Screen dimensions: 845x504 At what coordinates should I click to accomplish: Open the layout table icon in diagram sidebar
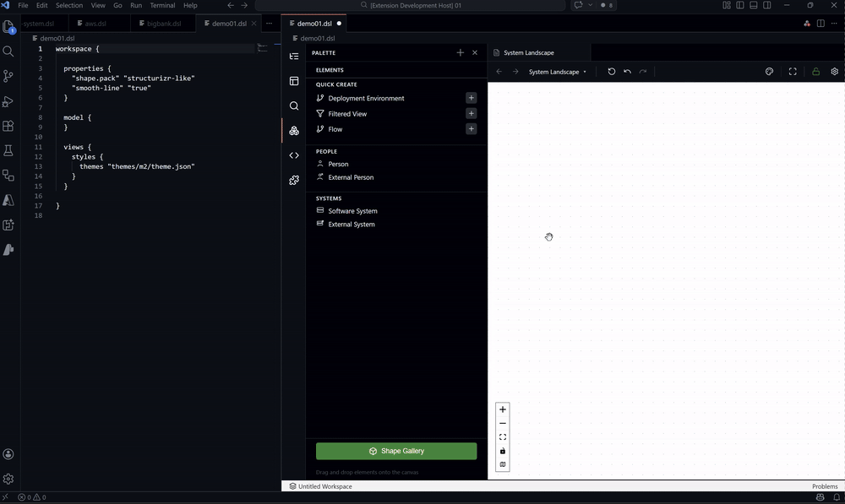coord(294,81)
